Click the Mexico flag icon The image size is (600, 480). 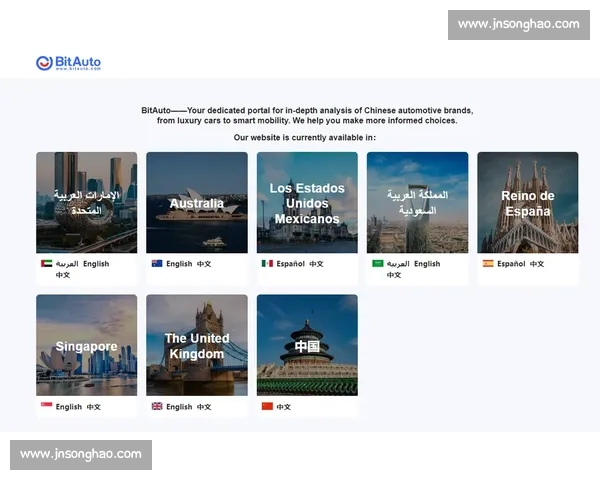267,264
